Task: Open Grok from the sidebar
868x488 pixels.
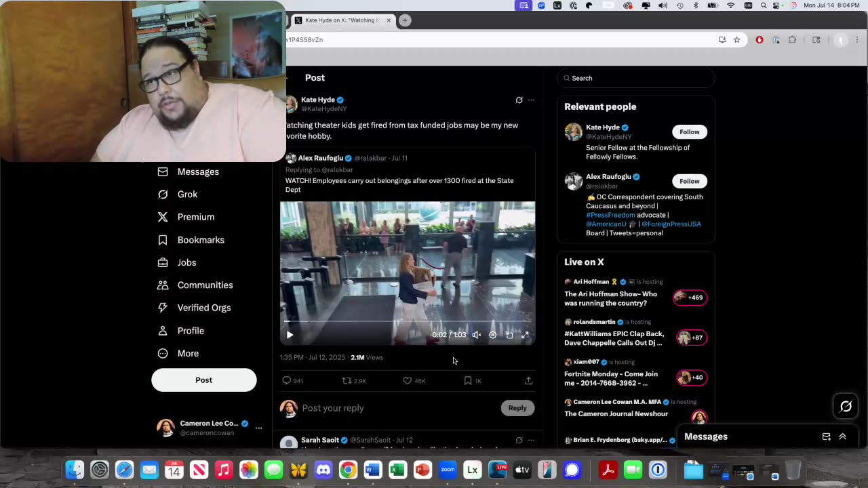Action: pos(177,195)
